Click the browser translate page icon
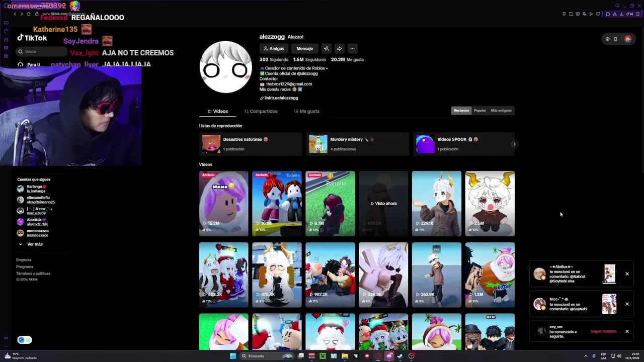Screen dimensions: 644x362 pos(584,14)
